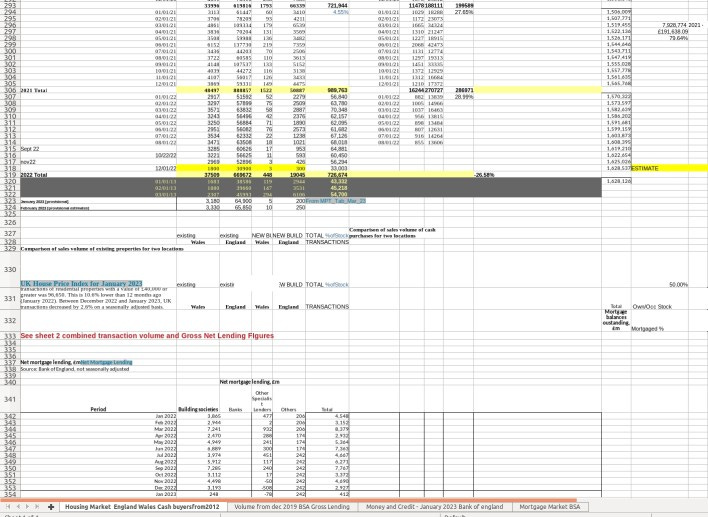Select row header 306
This screenshot has width=708, height=517.
(x=9, y=90)
